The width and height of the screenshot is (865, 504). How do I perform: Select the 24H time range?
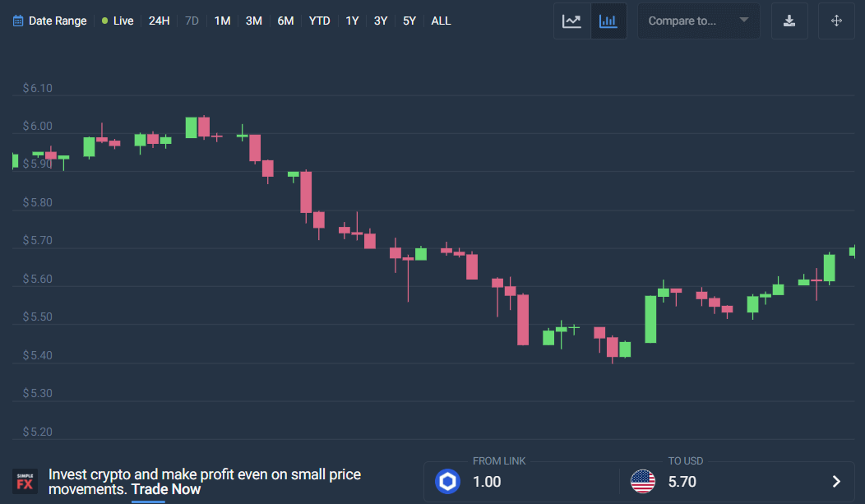159,21
